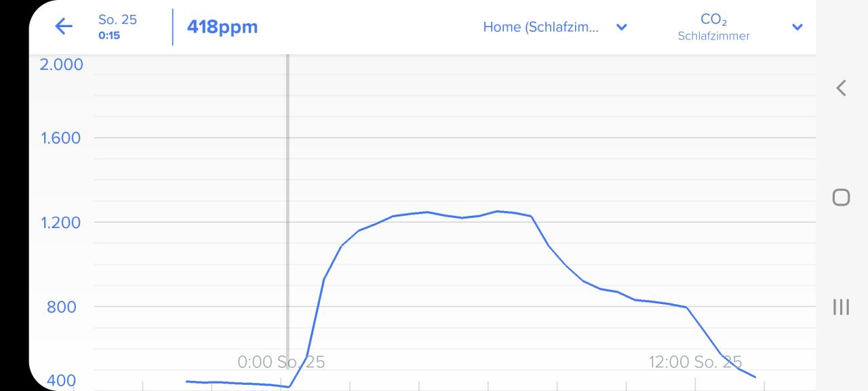Tap the blue back arrow

(63, 26)
